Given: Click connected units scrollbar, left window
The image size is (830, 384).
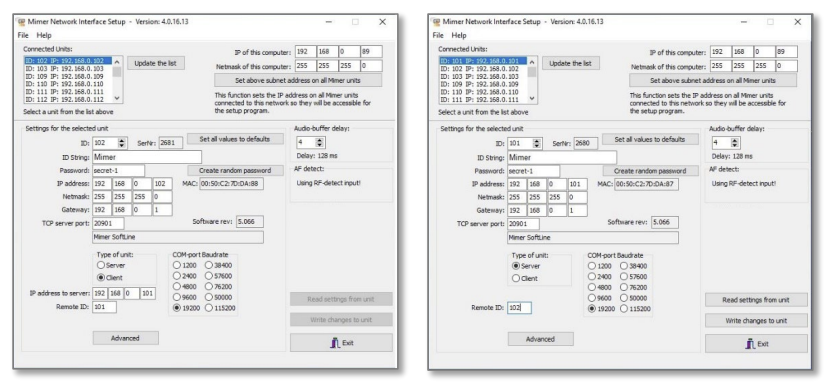Looking at the screenshot, I should [118, 79].
